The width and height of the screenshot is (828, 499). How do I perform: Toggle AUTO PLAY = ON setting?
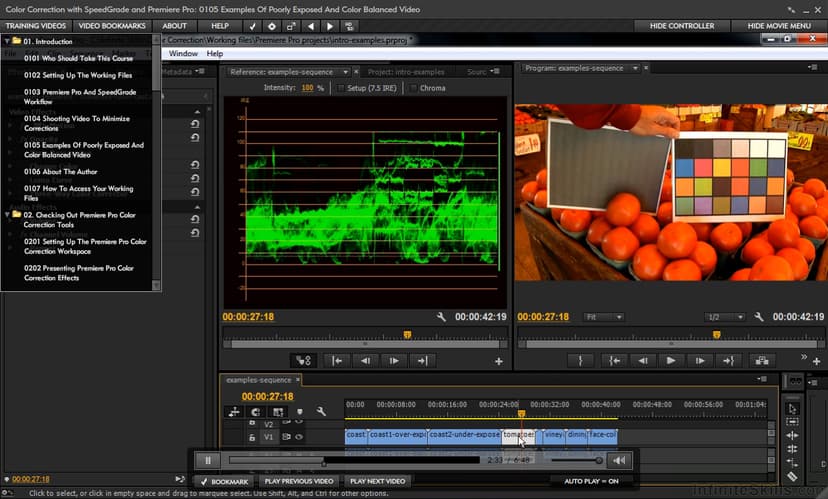coord(591,481)
